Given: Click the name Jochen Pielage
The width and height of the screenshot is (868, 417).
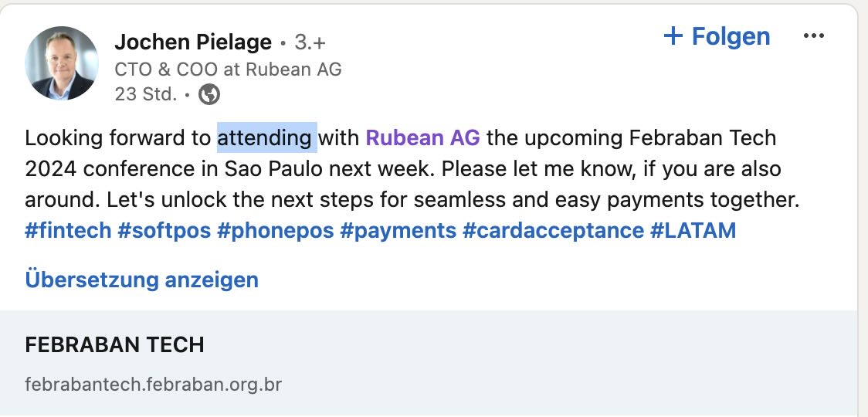Looking at the screenshot, I should pos(193,42).
